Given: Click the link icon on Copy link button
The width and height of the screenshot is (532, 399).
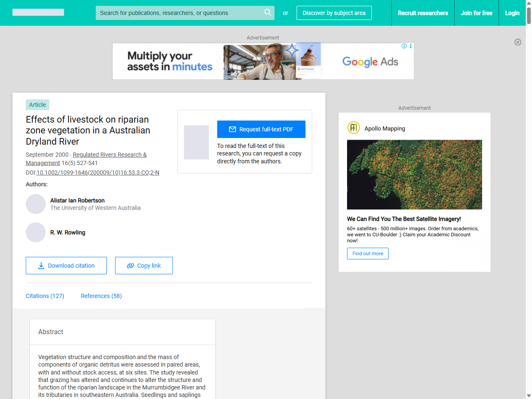Looking at the screenshot, I should 130,265.
